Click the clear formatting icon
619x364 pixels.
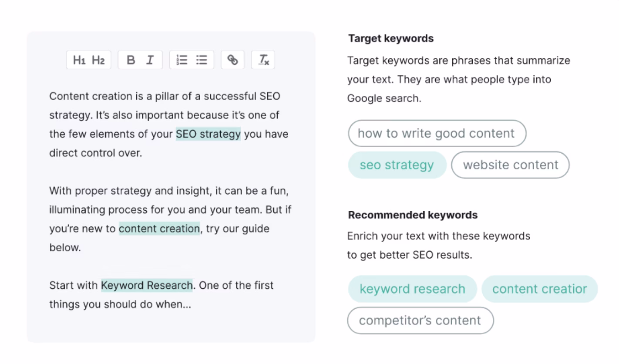[x=263, y=60]
